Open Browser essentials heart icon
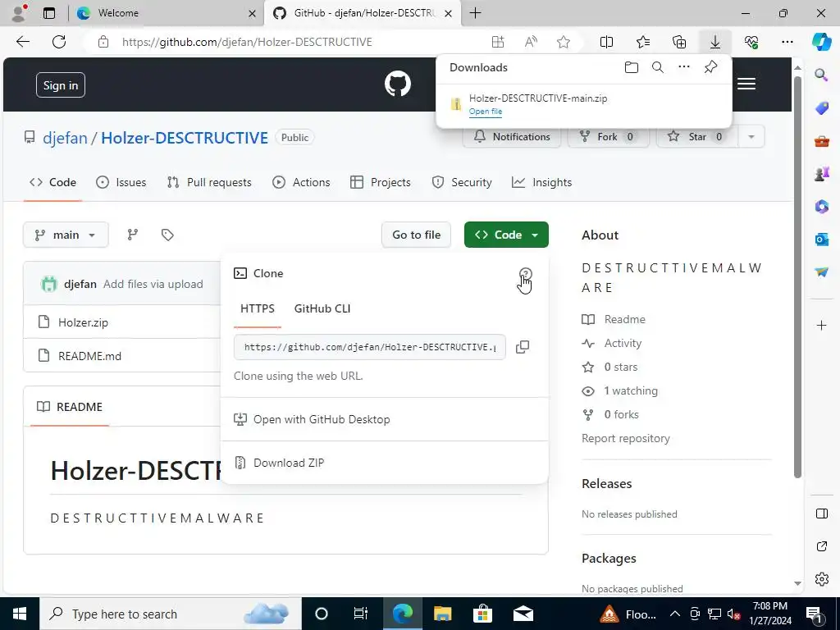The width and height of the screenshot is (840, 630). 751,42
